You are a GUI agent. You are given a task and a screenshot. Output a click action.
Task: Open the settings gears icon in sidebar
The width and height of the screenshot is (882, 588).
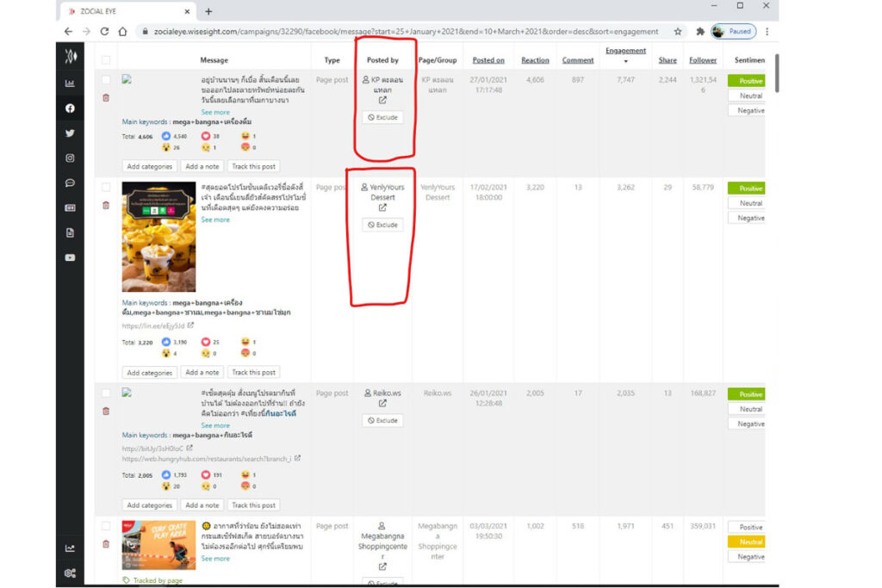[70, 573]
